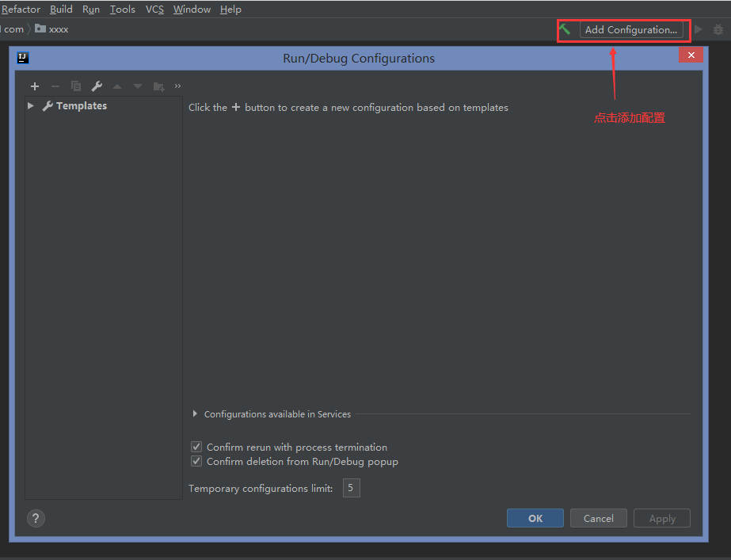Expand the Templates tree node

pyautogui.click(x=31, y=106)
